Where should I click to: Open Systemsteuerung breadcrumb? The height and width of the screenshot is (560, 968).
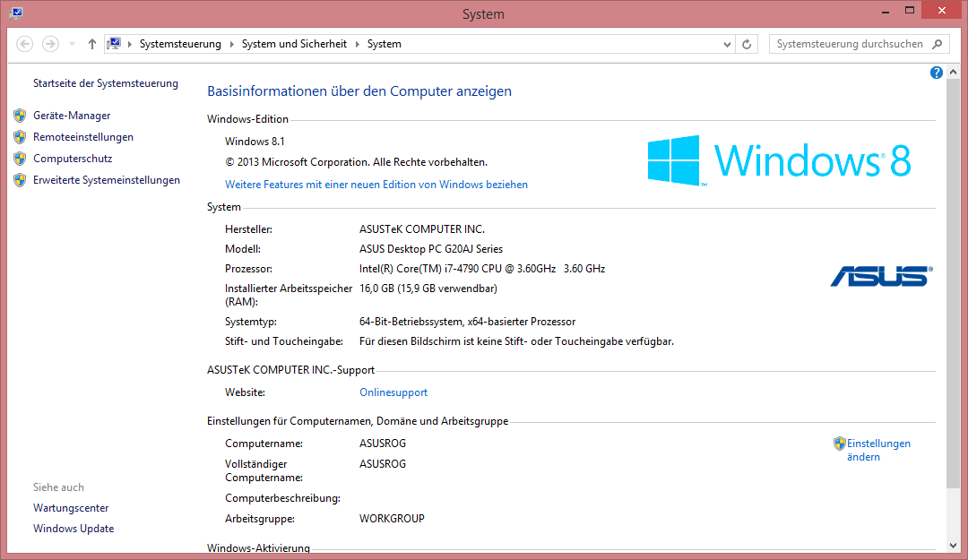(x=180, y=44)
